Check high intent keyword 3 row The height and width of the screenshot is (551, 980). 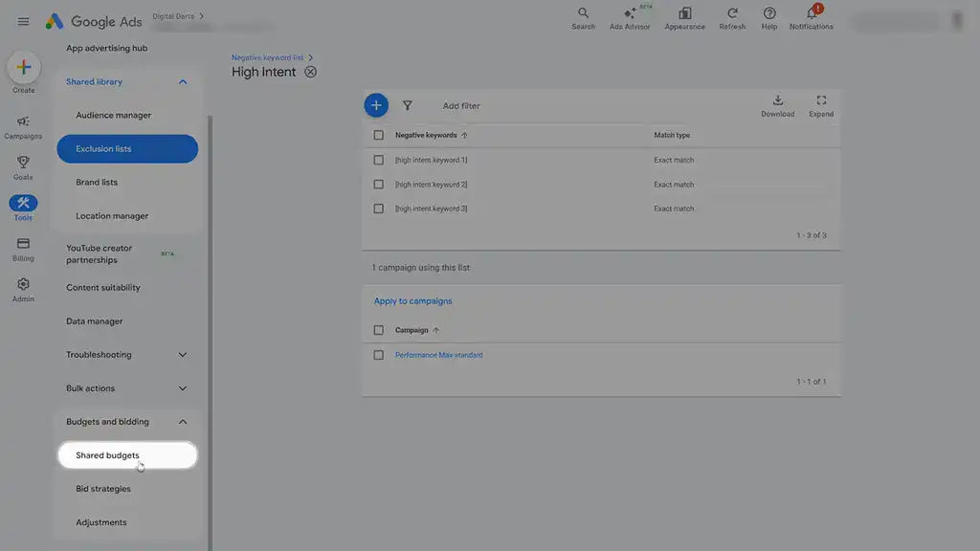pyautogui.click(x=379, y=209)
